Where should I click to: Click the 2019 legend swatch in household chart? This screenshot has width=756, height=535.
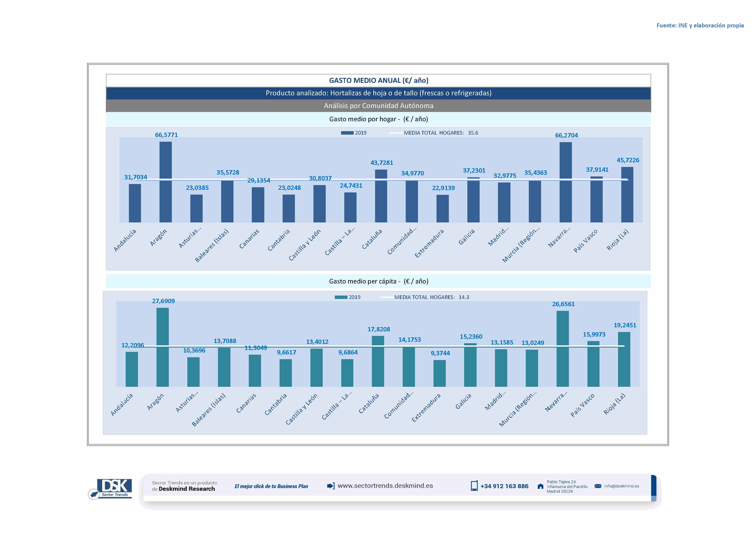(347, 133)
